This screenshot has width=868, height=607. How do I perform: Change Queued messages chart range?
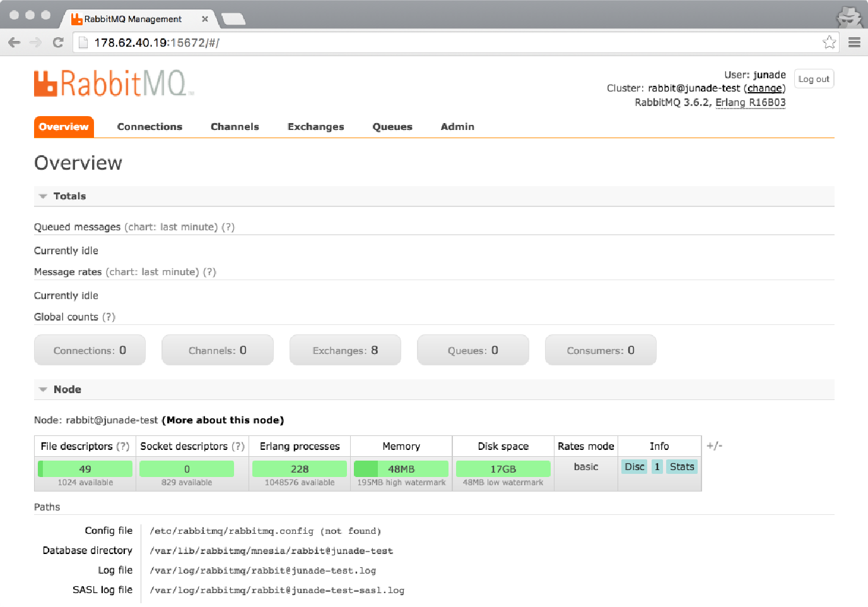point(171,227)
